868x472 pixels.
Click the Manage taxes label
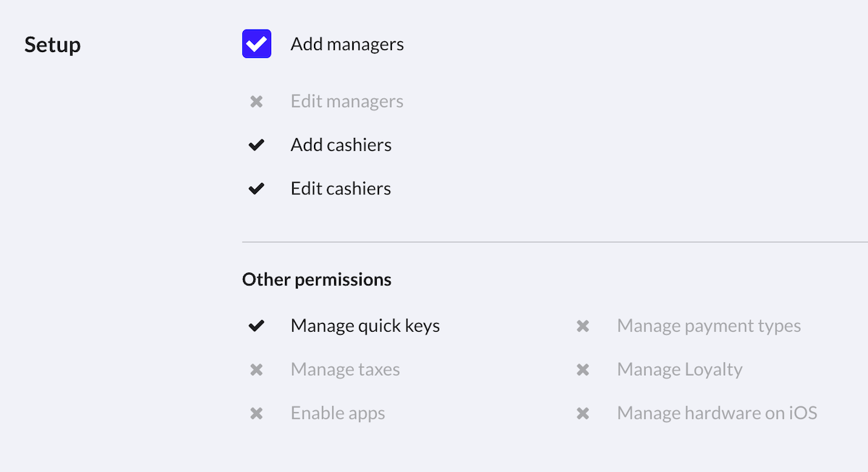[x=344, y=369]
